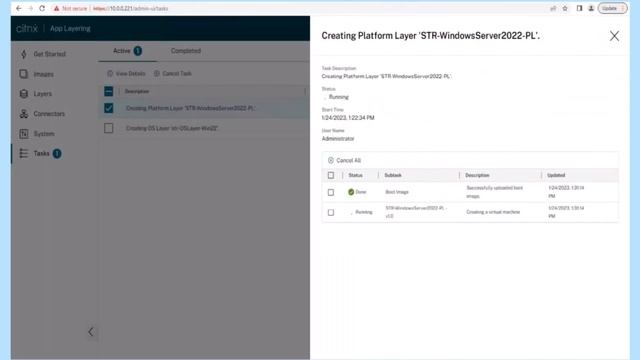The height and width of the screenshot is (360, 640).
Task: Click Cancel All in the subtask toolbar
Action: pyautogui.click(x=344, y=160)
